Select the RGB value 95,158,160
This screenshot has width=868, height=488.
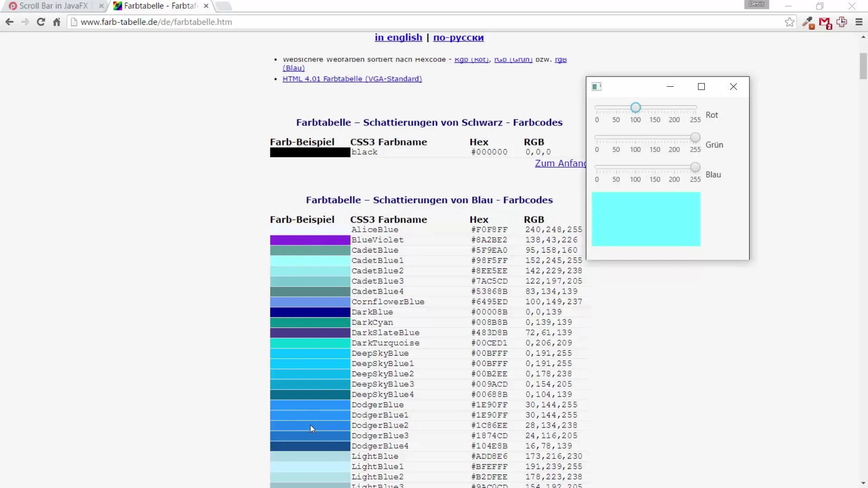pos(551,250)
